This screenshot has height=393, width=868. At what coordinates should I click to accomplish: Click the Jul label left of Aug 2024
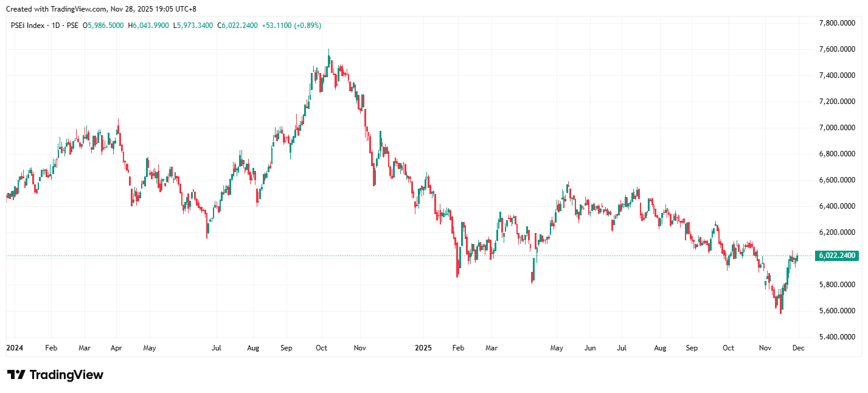(x=216, y=348)
